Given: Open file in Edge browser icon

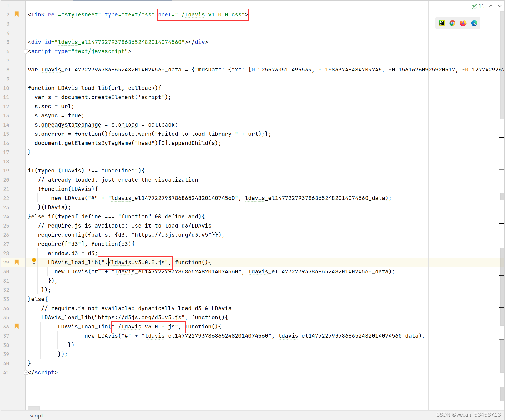Looking at the screenshot, I should 474,23.
